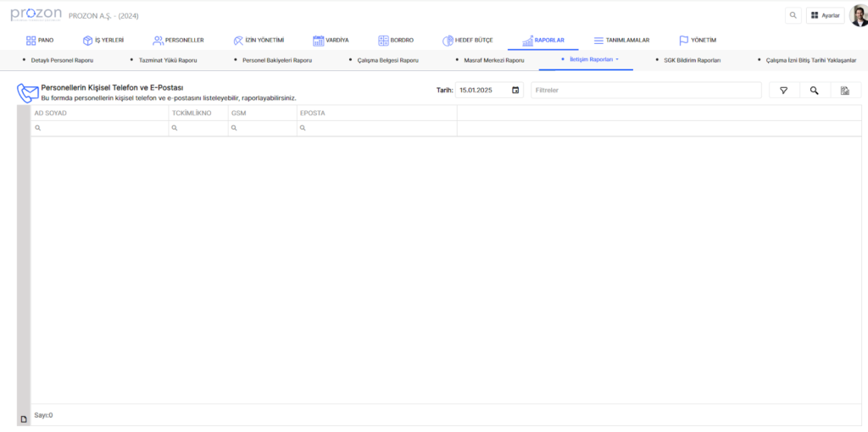Click the Filtreler input field
868x432 pixels.
tap(646, 90)
